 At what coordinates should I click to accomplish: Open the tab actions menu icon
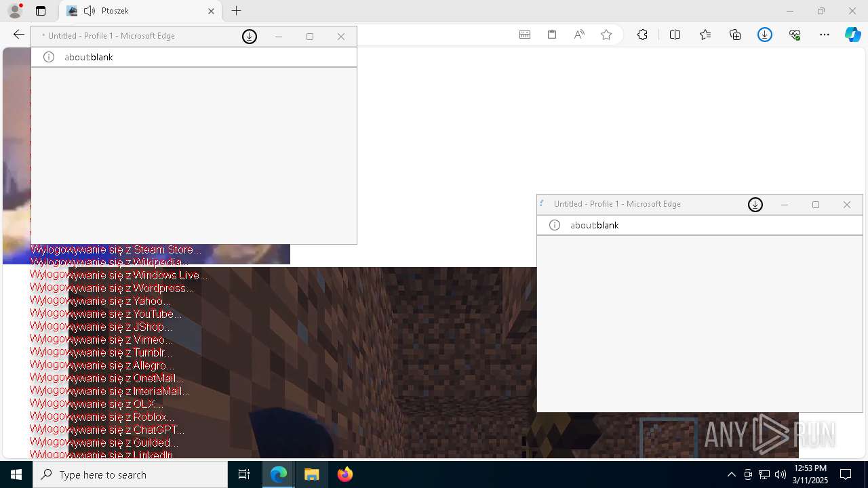[41, 11]
